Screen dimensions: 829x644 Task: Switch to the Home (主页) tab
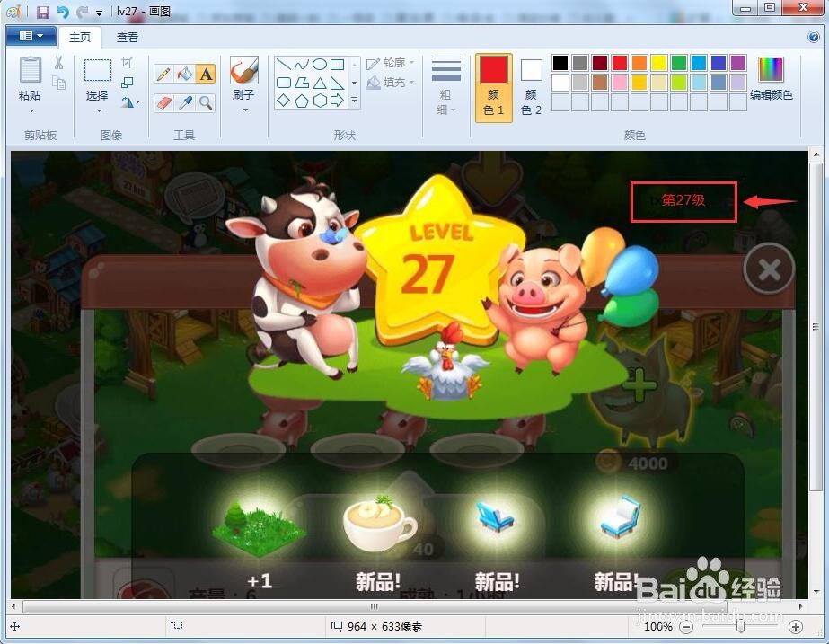click(80, 37)
